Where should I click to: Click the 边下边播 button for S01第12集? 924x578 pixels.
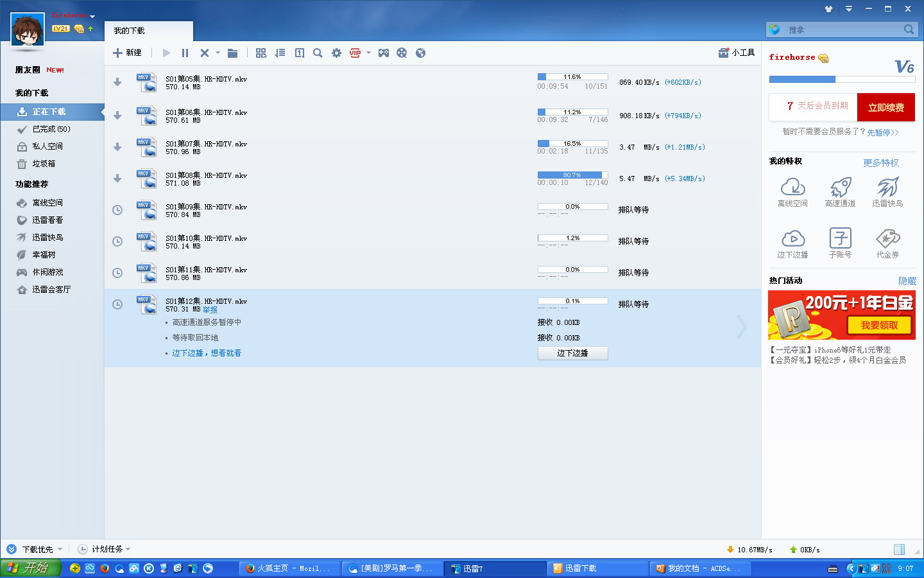[572, 353]
